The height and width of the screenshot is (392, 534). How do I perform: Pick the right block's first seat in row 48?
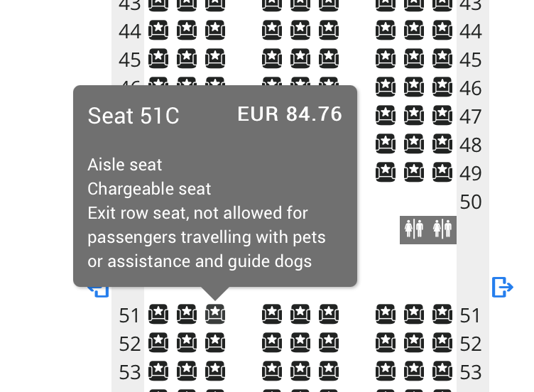coord(385,143)
